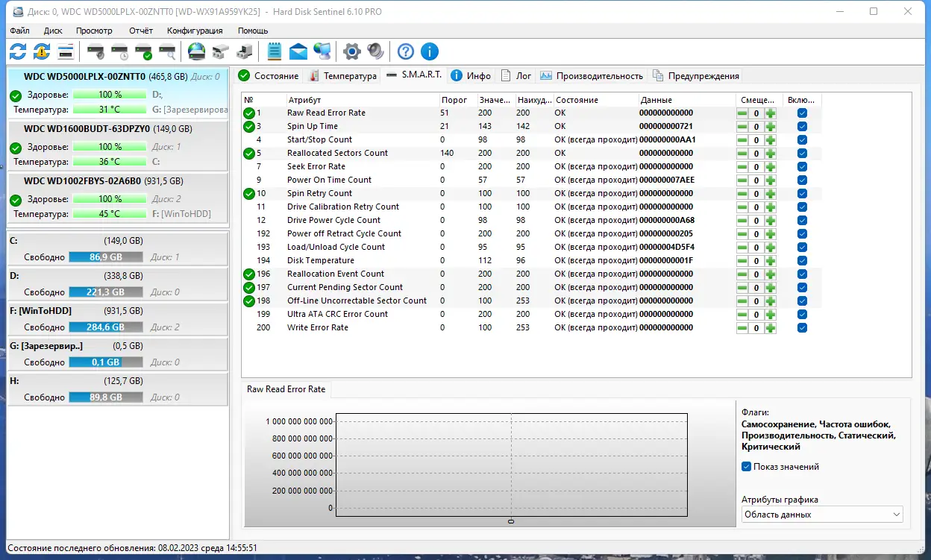The width and height of the screenshot is (931, 560).
Task: Toggle enabled checkbox for Spin Up Time
Action: 802,127
